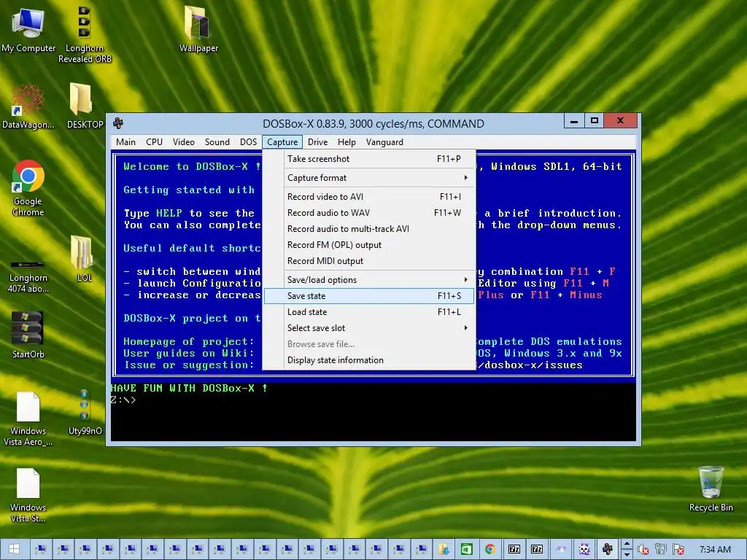
Task: Minimize the DOSBox-X window
Action: 574,121
